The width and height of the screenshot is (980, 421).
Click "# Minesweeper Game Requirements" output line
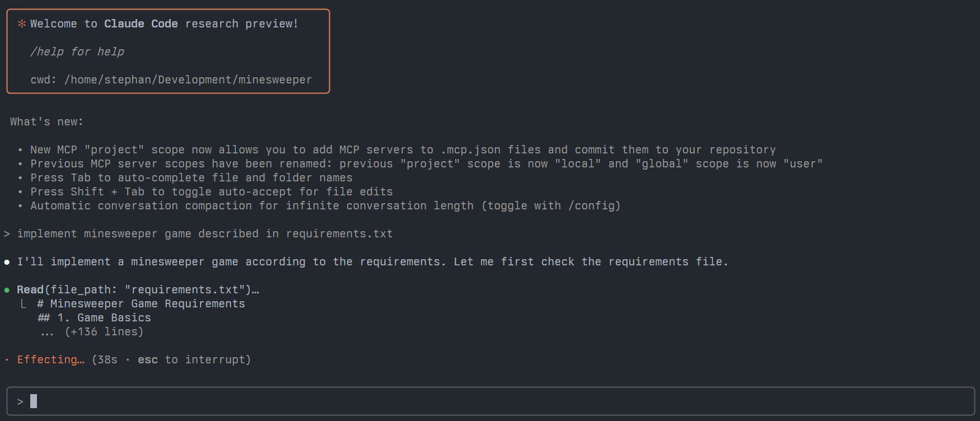[x=141, y=303]
